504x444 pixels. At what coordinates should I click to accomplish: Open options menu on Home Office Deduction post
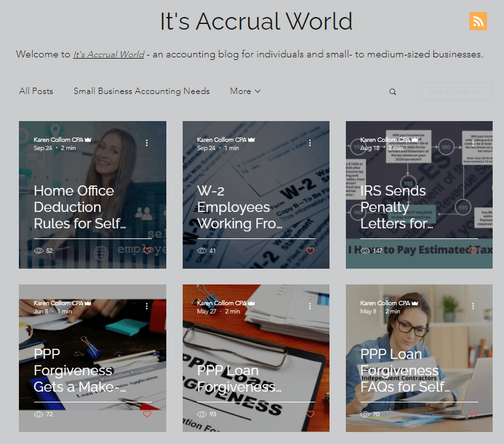tap(147, 143)
